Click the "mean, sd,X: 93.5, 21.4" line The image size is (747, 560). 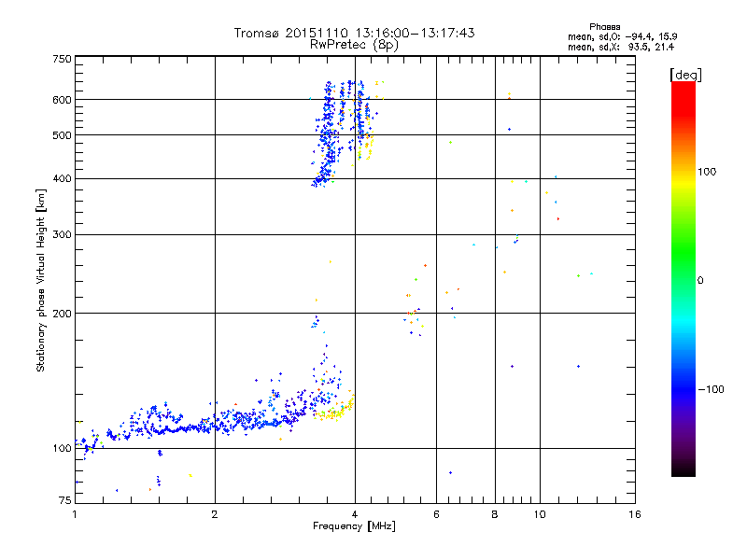tap(621, 47)
